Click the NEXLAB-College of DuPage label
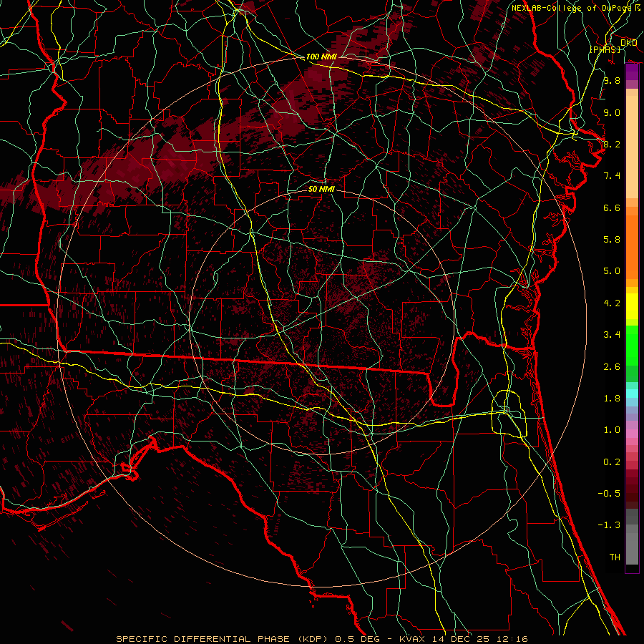Screen dimensions: 644x644 point(571,8)
